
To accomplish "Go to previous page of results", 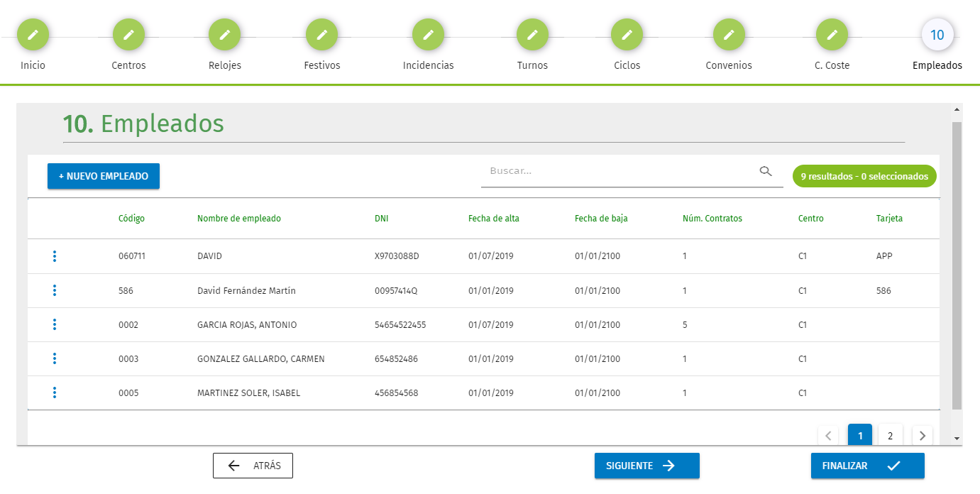I will point(828,435).
